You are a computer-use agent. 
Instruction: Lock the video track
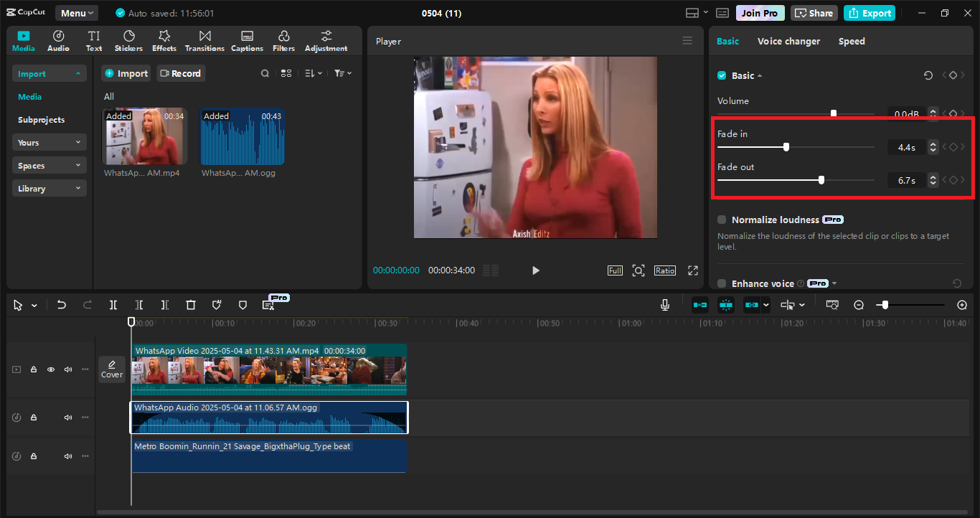tap(34, 369)
